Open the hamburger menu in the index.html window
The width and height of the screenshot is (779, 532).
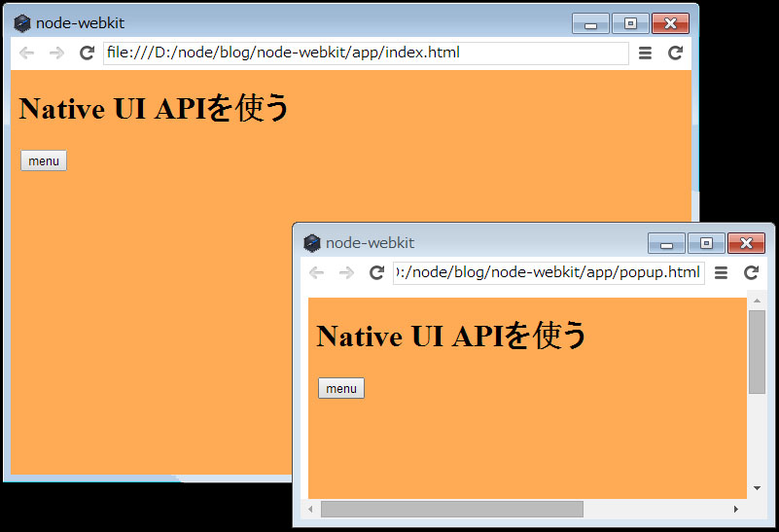645,53
